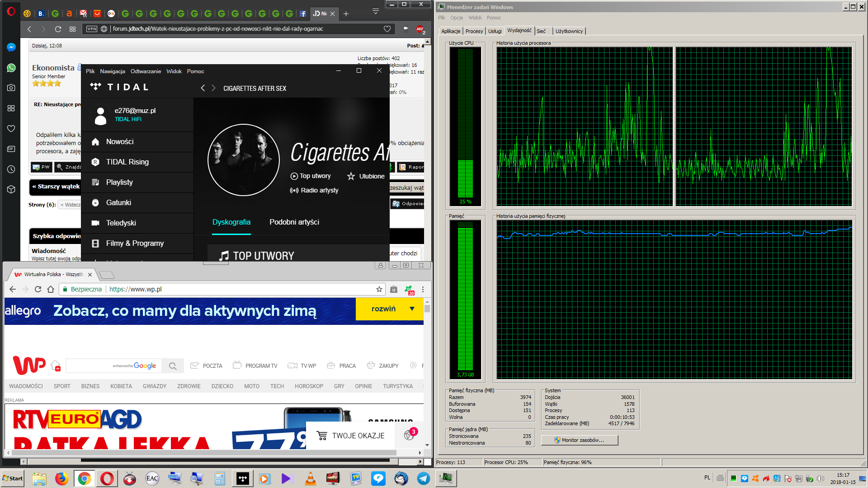Click TIDAL Rising sidebar item
868x488 pixels.
click(x=127, y=162)
